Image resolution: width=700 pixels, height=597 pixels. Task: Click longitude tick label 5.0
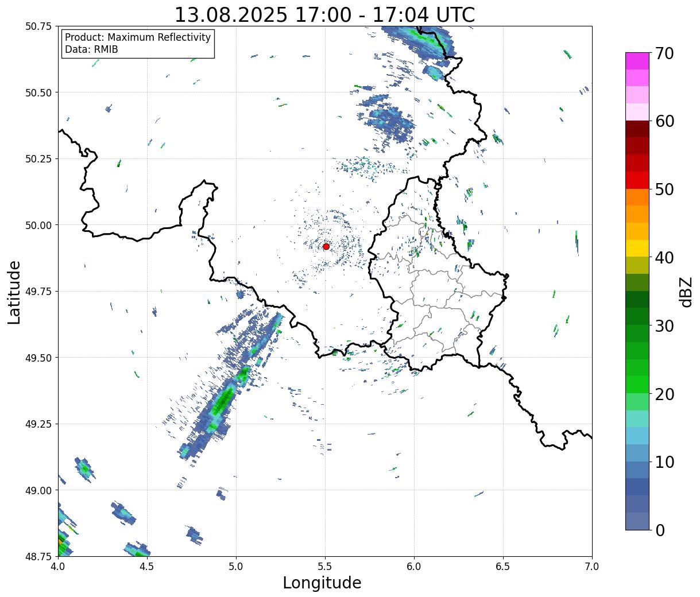pos(236,567)
